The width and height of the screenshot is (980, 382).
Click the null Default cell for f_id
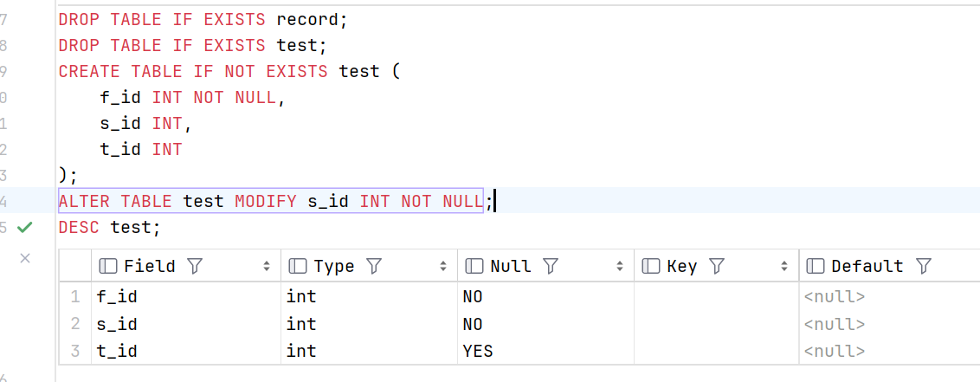(x=889, y=296)
